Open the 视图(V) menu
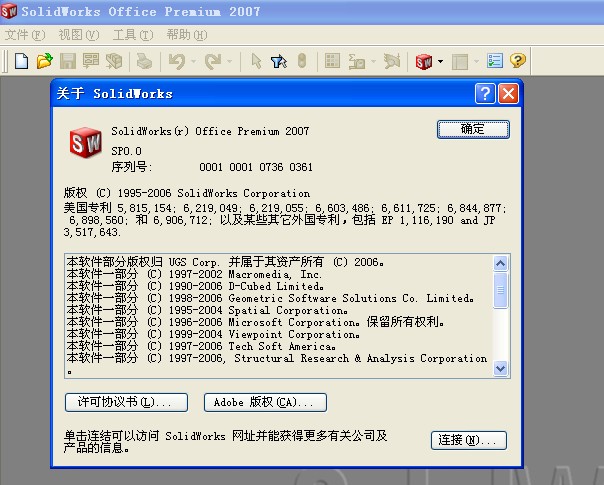The height and width of the screenshot is (485, 604). (79, 35)
